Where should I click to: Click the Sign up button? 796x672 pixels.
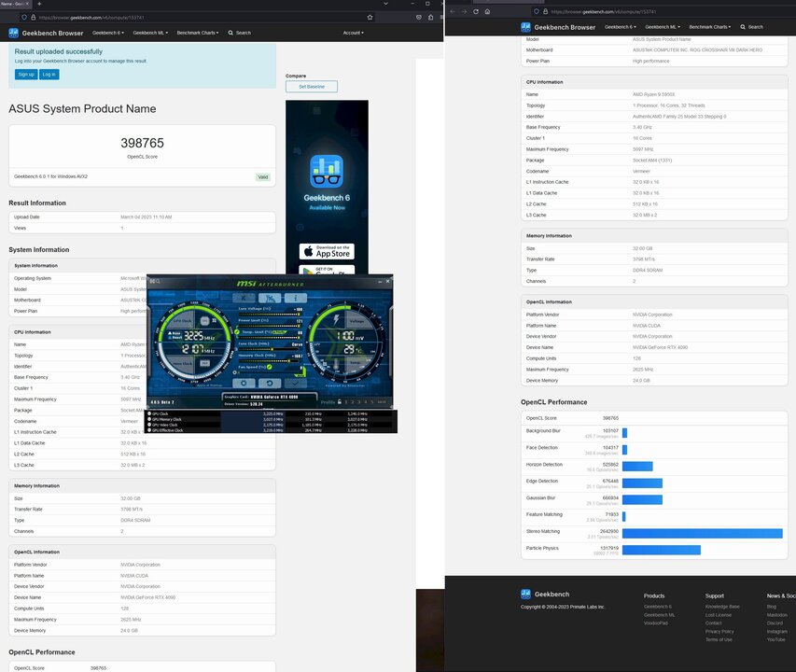pos(25,74)
